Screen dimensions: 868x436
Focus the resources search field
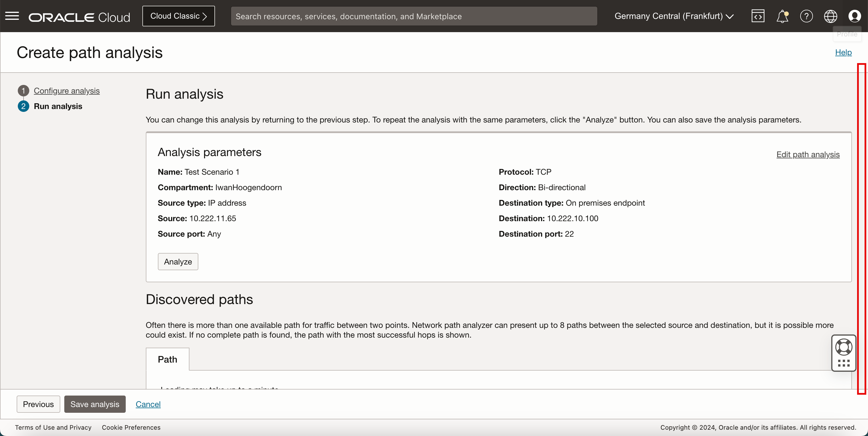[x=413, y=16]
